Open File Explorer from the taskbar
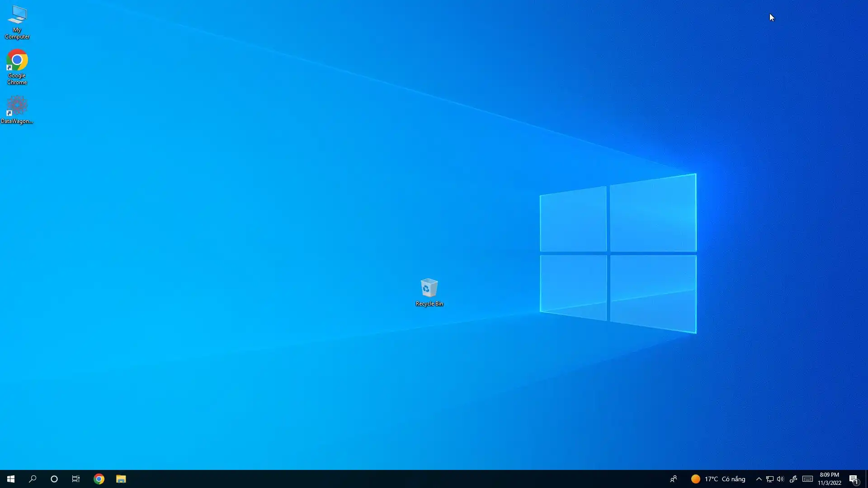This screenshot has height=488, width=868. tap(121, 479)
